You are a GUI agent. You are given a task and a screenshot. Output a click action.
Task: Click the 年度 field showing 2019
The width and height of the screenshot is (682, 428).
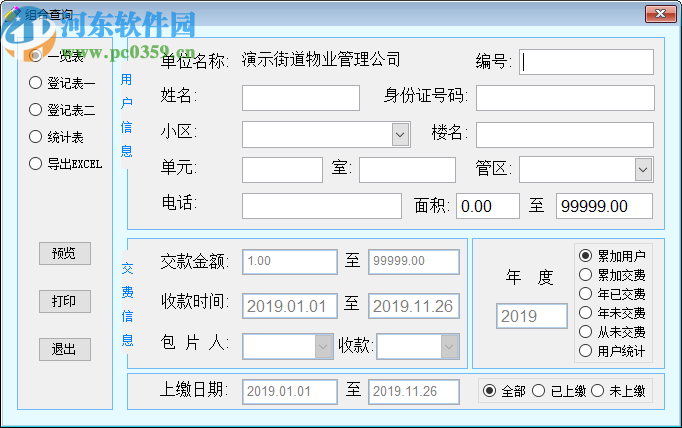point(532,316)
